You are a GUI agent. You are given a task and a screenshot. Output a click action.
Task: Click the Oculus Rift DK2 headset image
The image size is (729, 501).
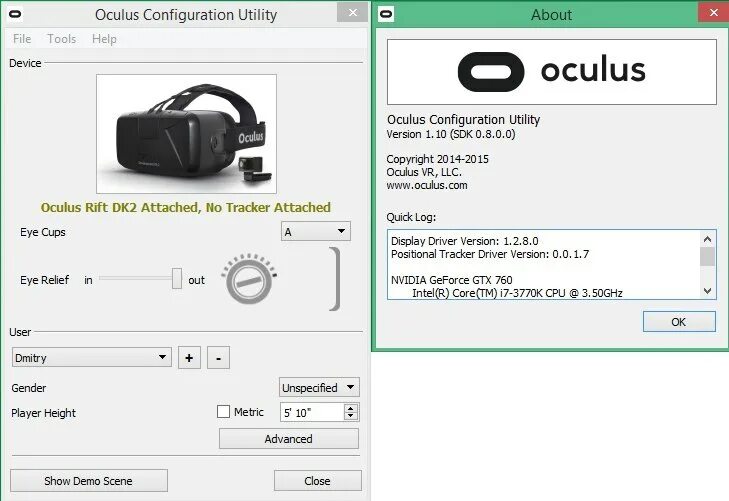coord(186,134)
